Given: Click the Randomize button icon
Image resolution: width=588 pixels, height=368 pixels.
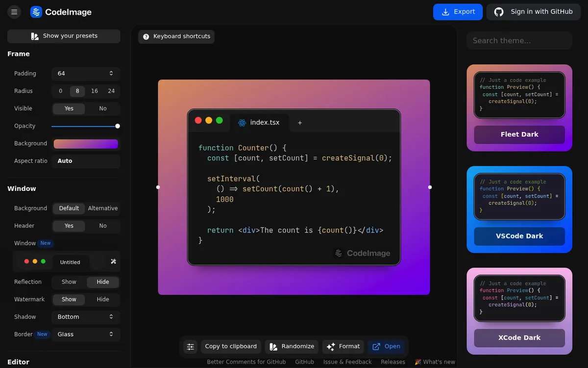Looking at the screenshot, I should click(274, 346).
